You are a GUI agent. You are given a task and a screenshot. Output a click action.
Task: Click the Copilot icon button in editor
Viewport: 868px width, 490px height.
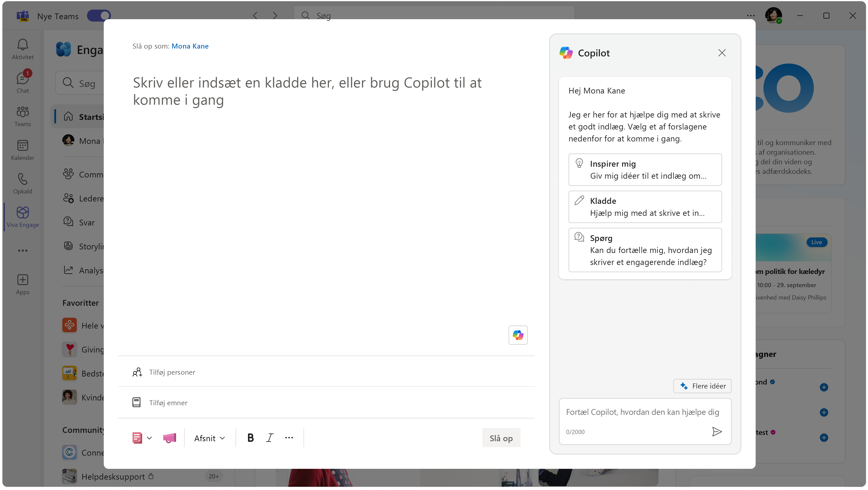(x=518, y=335)
